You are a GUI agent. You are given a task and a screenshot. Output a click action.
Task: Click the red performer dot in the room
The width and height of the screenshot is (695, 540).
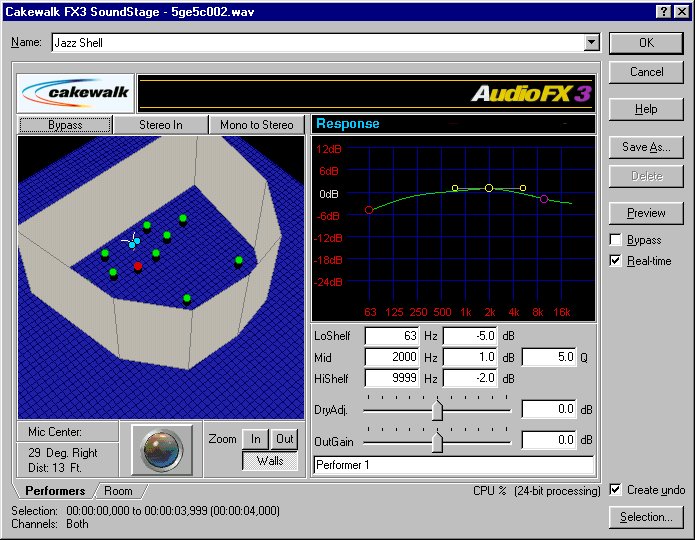138,267
